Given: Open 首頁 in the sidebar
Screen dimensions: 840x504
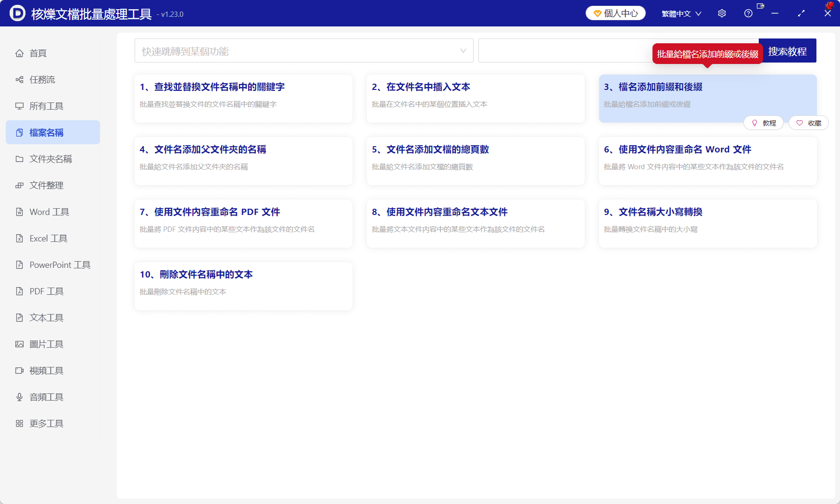Looking at the screenshot, I should (53, 53).
